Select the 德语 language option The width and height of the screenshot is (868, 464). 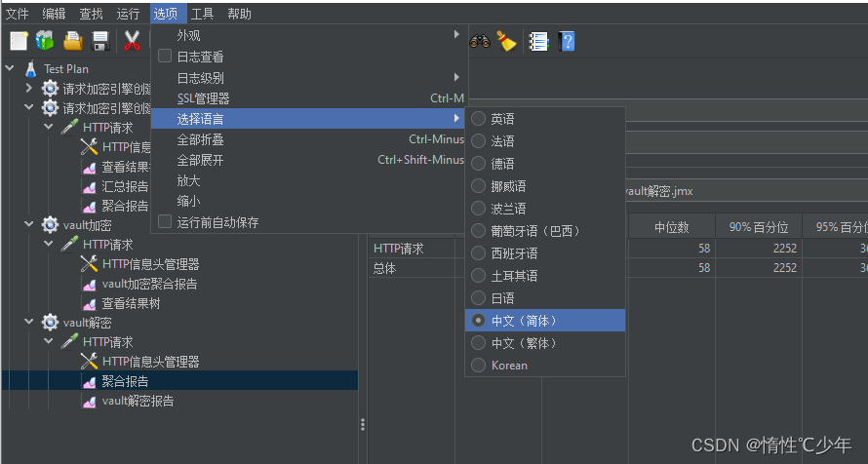click(545, 163)
